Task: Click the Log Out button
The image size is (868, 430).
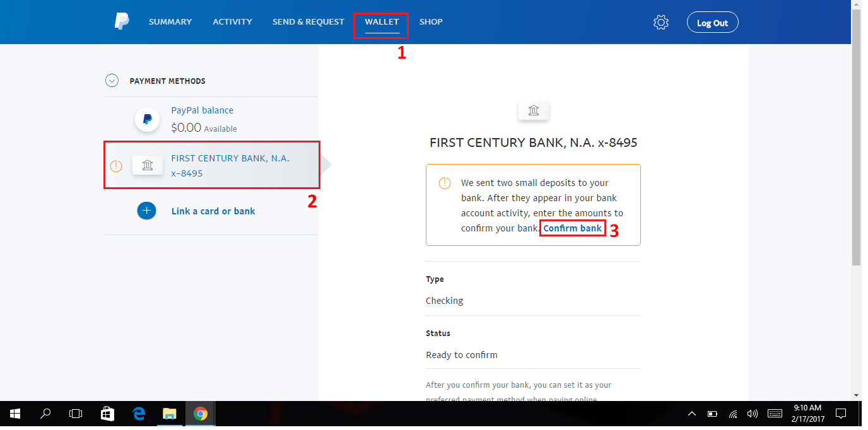Action: click(712, 23)
